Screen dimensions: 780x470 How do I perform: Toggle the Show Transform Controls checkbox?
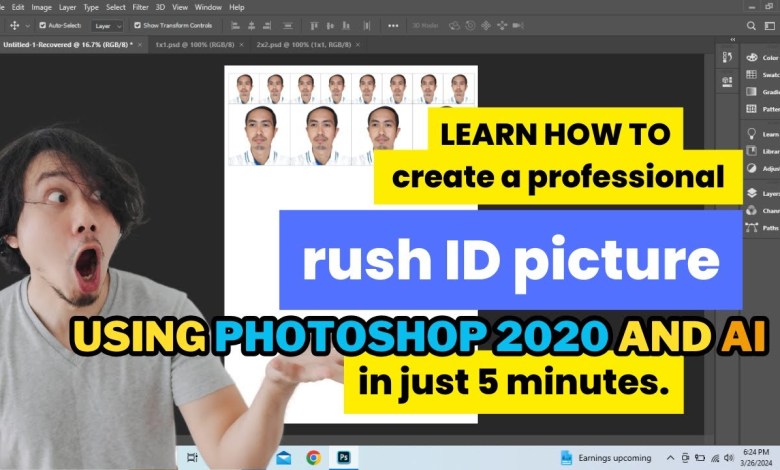[137, 25]
